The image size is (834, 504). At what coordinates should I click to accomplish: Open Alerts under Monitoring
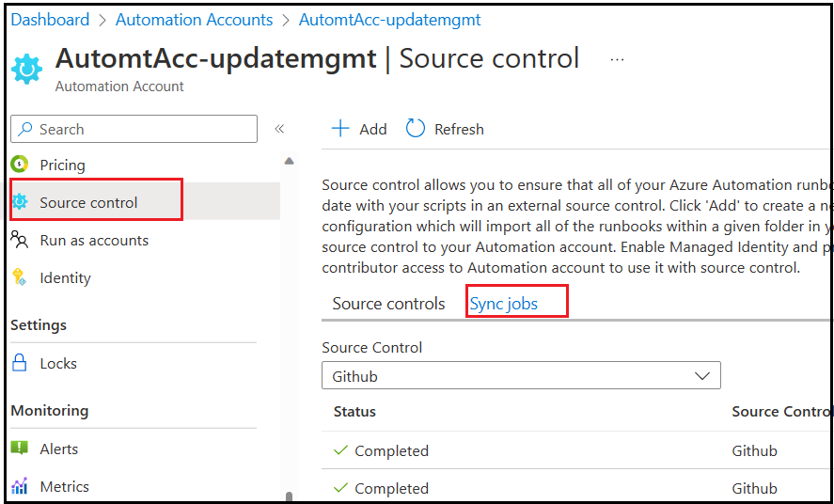tap(59, 449)
